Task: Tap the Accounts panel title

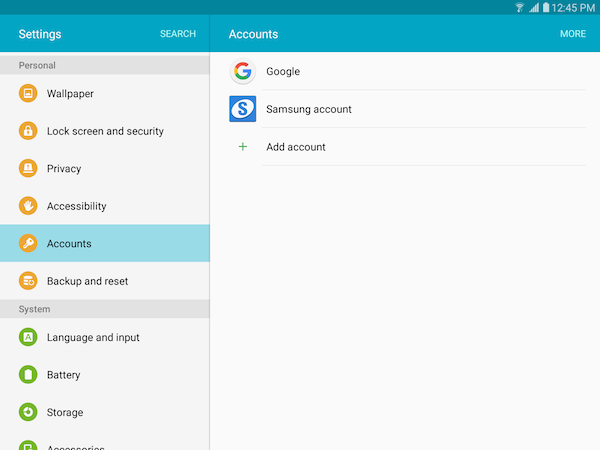Action: (x=253, y=34)
